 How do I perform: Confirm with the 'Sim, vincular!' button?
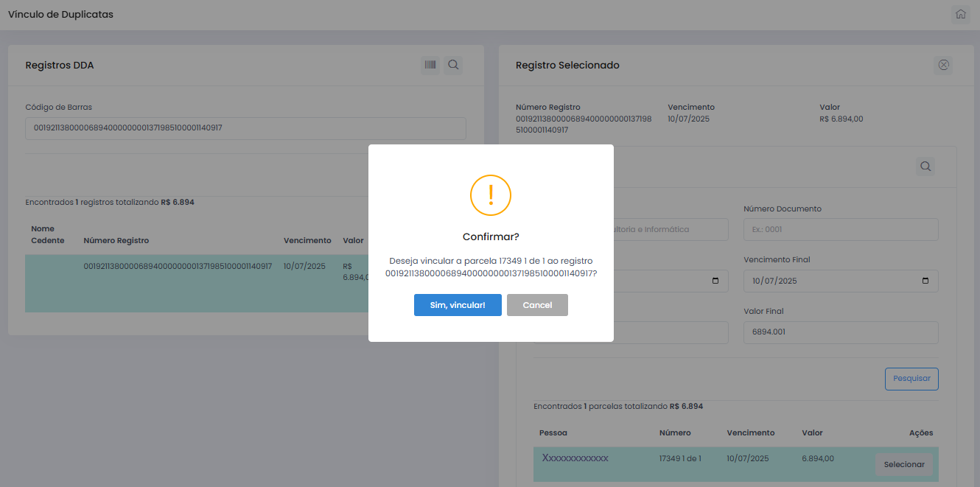(x=458, y=305)
